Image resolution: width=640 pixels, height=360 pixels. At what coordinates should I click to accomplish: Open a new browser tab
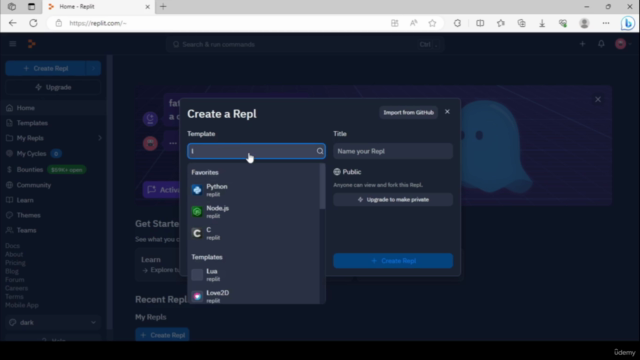click(x=163, y=7)
